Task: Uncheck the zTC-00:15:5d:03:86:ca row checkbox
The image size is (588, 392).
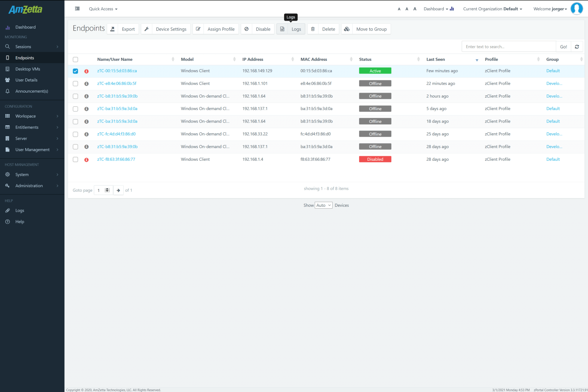Action: (x=75, y=71)
